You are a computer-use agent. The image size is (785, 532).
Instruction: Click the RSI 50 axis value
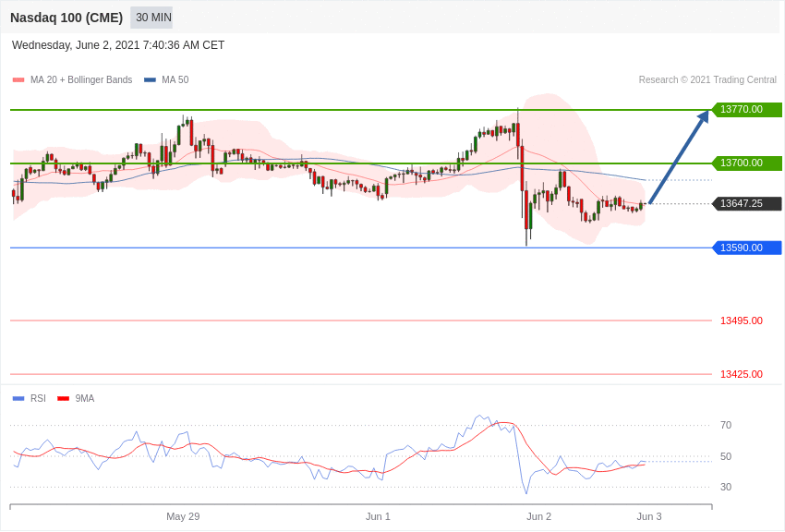[x=726, y=456]
